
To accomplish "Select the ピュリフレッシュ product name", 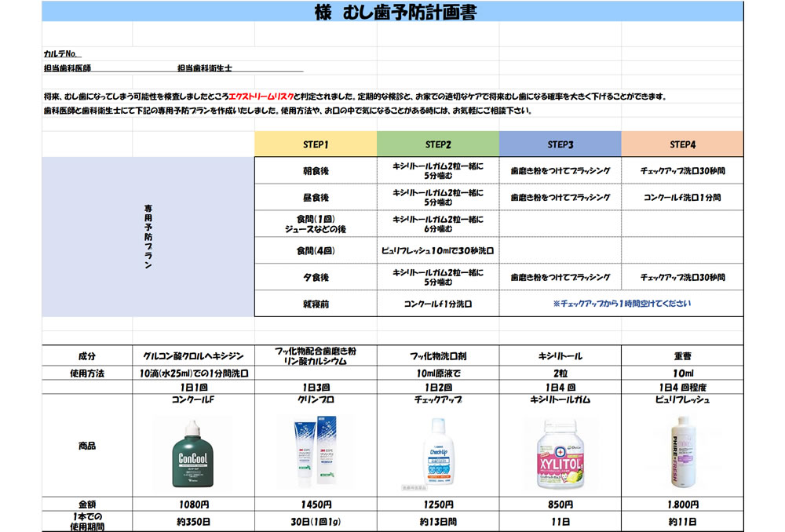I will [682, 399].
